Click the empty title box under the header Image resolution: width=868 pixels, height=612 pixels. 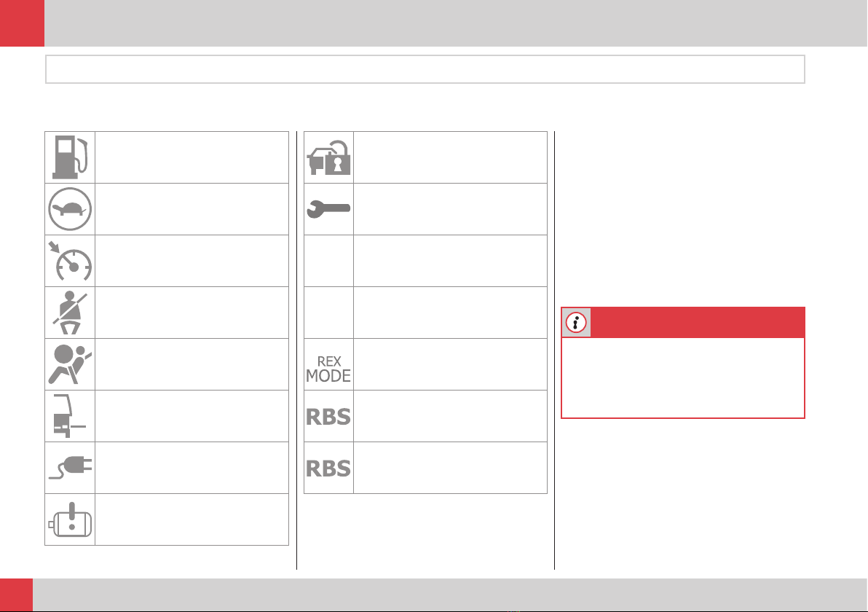tap(425, 69)
